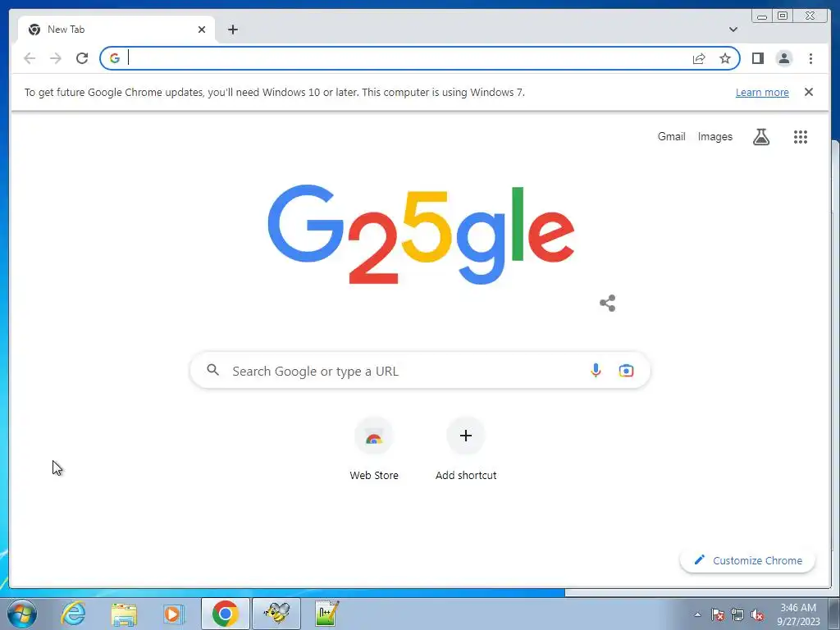Open the Learn more link

(x=762, y=92)
